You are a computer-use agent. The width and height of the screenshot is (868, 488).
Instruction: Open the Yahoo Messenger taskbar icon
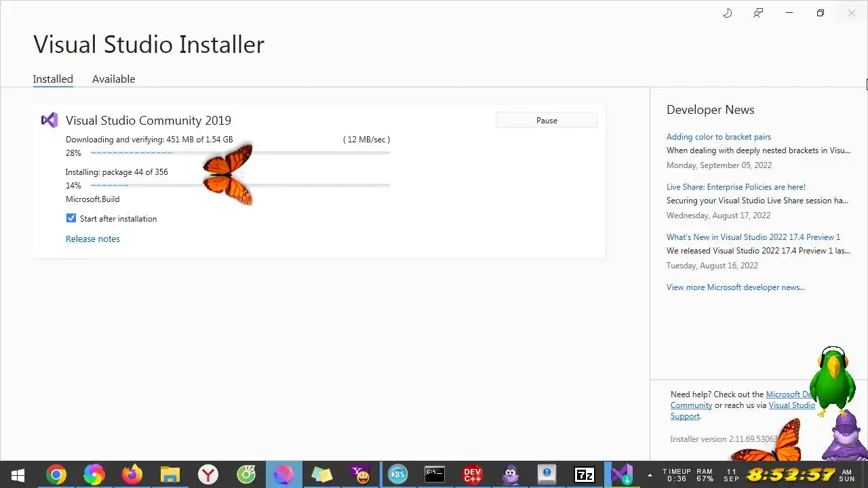point(359,474)
